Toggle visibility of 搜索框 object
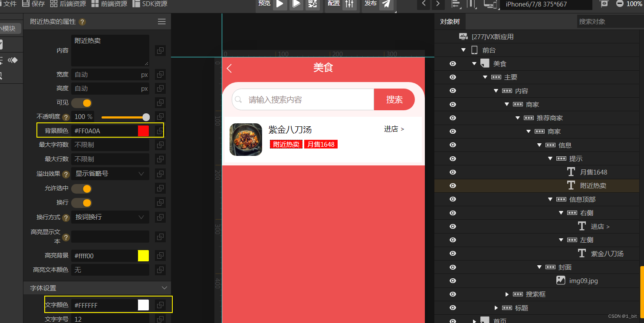Screen dimensions: 644x323 point(453,294)
